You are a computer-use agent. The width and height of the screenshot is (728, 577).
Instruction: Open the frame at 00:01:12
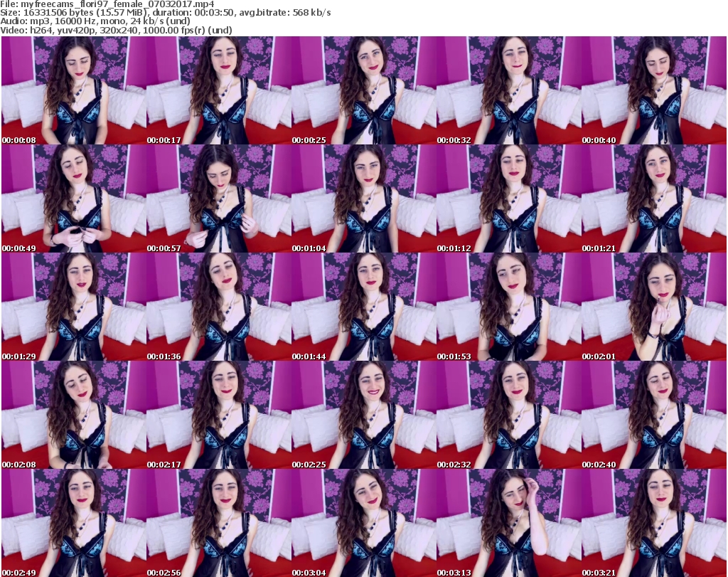point(509,198)
